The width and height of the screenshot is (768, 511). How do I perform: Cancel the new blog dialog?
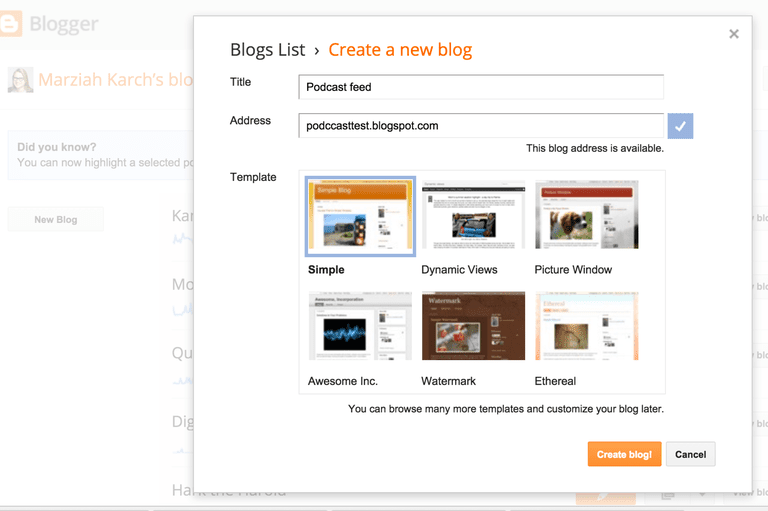(690, 454)
